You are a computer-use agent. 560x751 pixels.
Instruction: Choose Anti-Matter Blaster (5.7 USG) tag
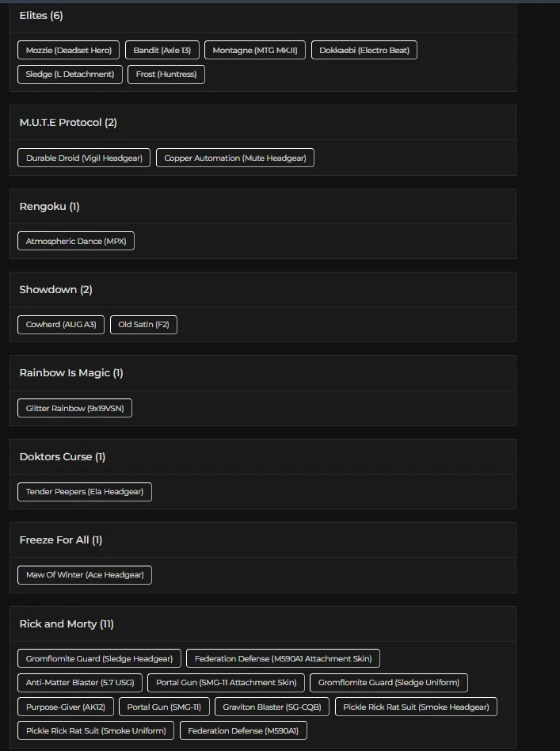[80, 682]
